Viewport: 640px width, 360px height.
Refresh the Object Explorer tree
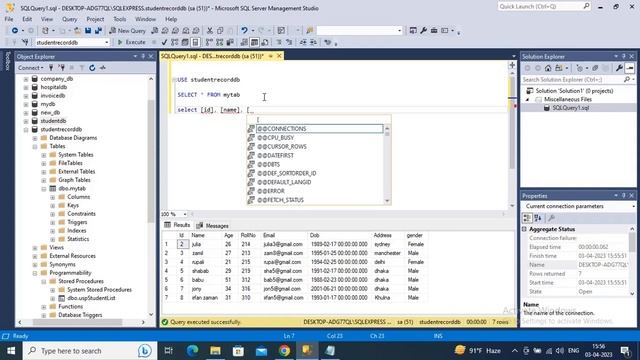(92, 68)
